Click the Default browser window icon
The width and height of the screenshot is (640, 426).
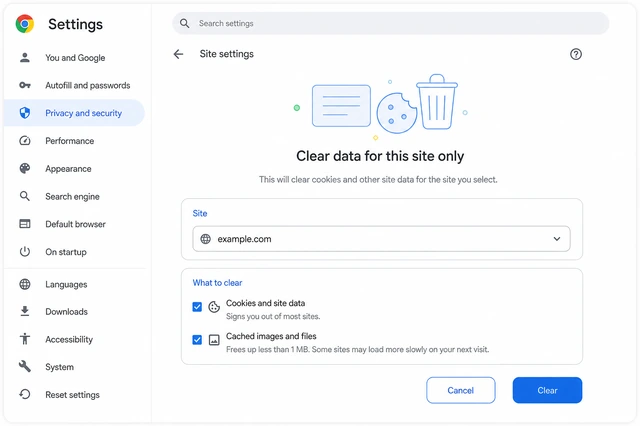pyautogui.click(x=25, y=224)
